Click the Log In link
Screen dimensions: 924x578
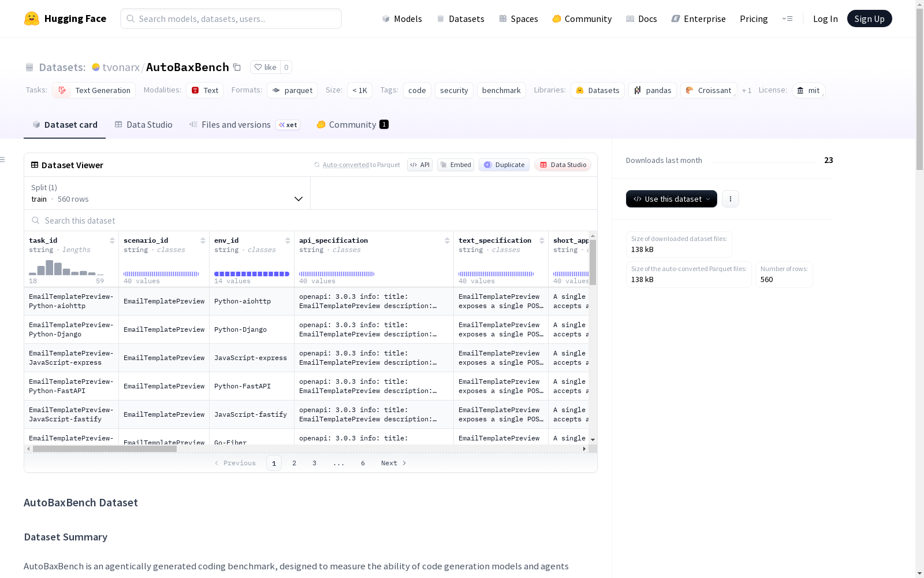[x=825, y=18]
